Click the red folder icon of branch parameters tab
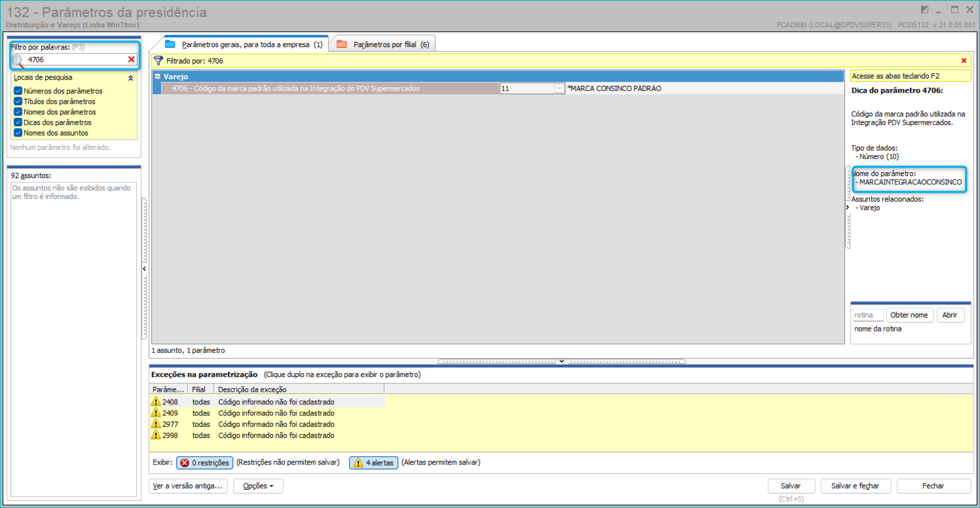 click(x=342, y=44)
